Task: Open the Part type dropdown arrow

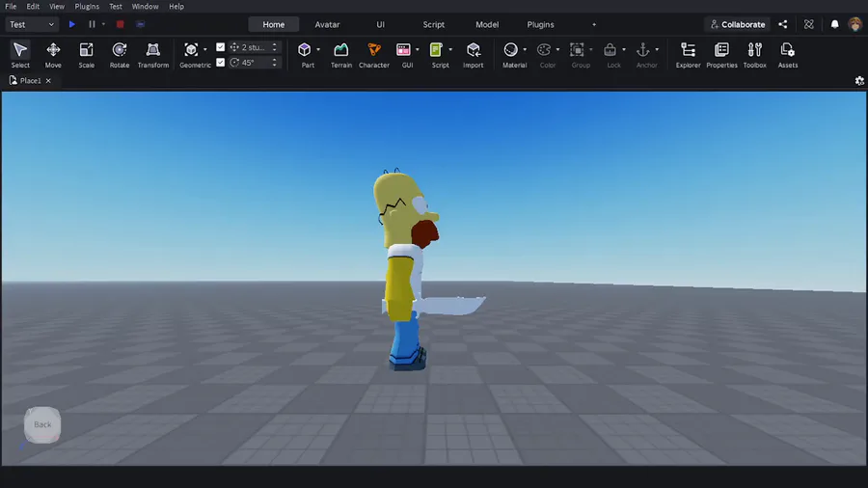Action: point(318,50)
